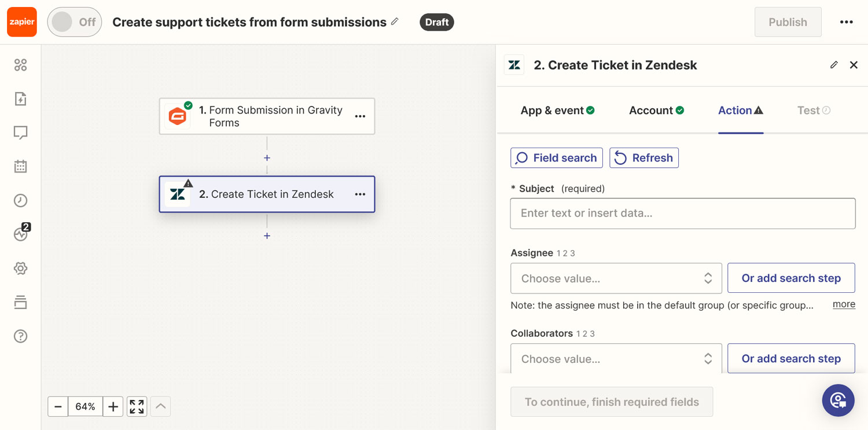
Task: Click the Field search button
Action: 557,158
